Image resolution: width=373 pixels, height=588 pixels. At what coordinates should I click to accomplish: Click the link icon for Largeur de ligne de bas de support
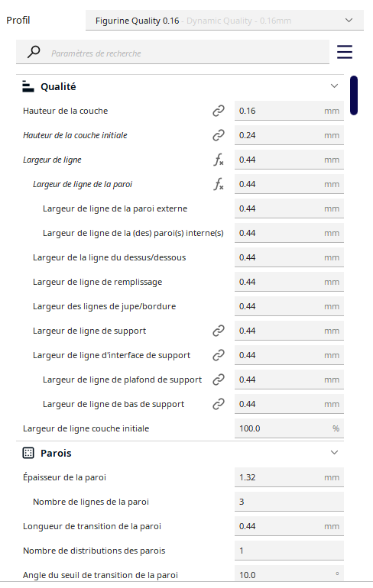(219, 404)
